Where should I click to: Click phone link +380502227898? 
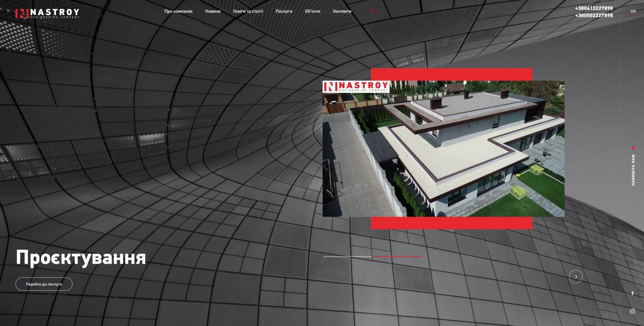[x=594, y=15]
